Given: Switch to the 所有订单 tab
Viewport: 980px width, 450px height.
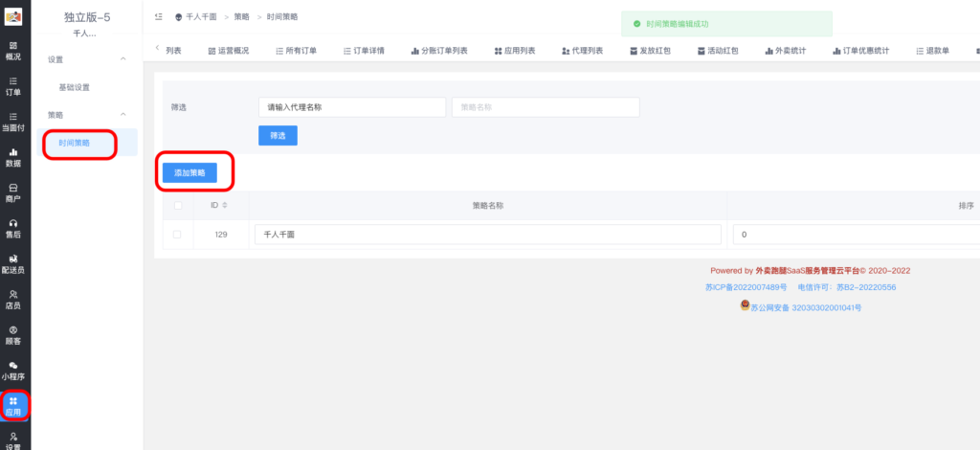Looking at the screenshot, I should [x=297, y=51].
